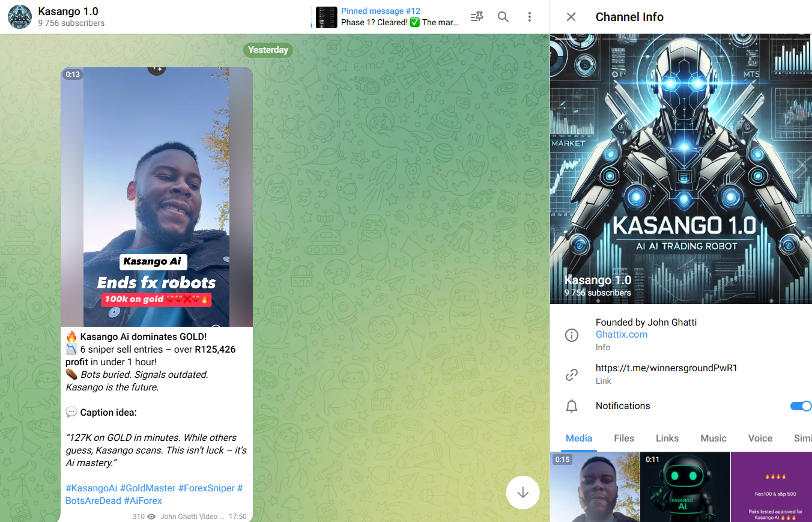This screenshot has height=522, width=812.
Task: Jump to latest message with the down arrow
Action: [x=523, y=493]
